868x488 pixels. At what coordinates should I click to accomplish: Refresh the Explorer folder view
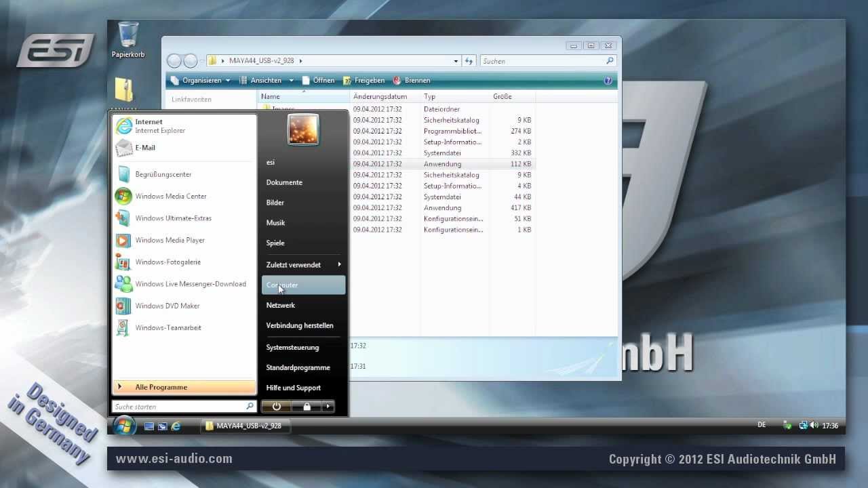pyautogui.click(x=469, y=61)
